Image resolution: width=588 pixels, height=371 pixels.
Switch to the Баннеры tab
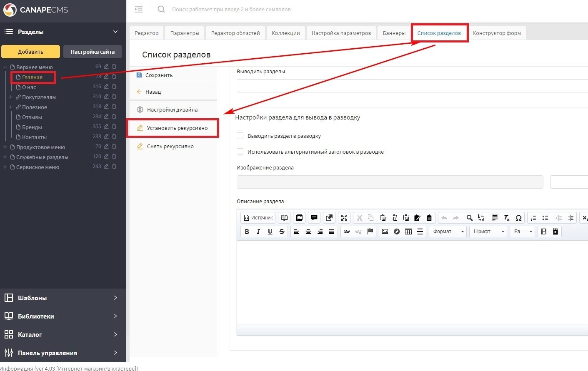pyautogui.click(x=394, y=33)
